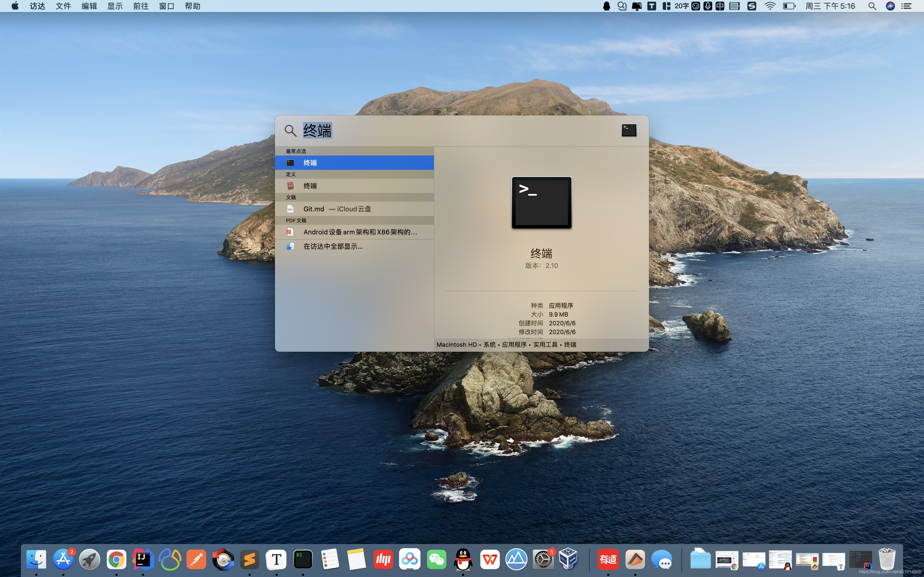Open WeChat from the Dock
The width and height of the screenshot is (924, 577).
[x=436, y=559]
